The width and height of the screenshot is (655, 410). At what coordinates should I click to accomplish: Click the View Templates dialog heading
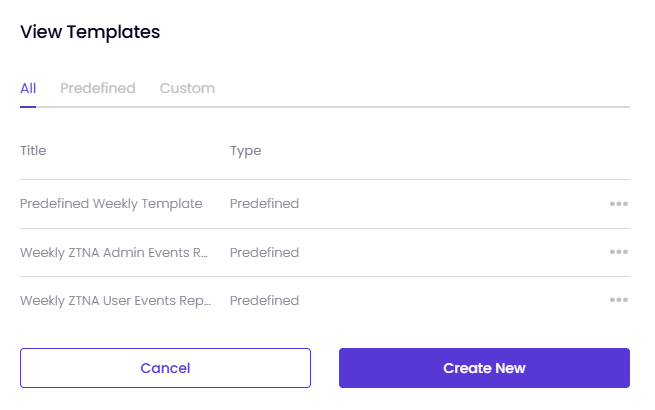(90, 32)
